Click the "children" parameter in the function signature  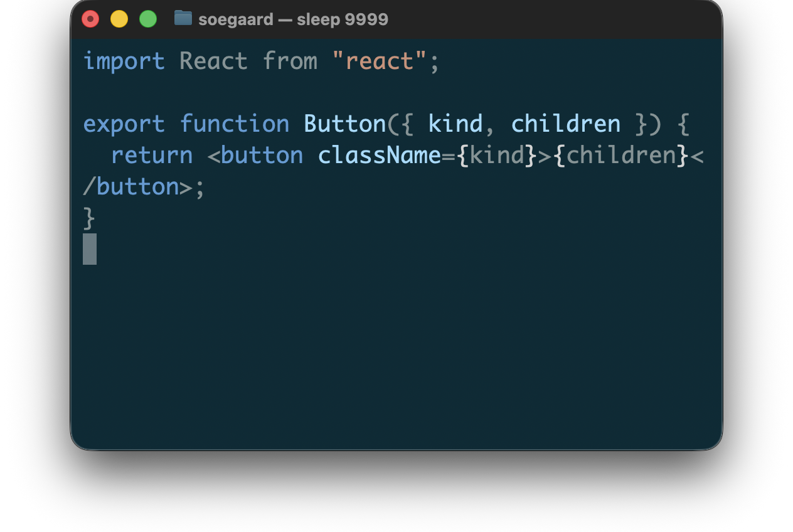click(x=566, y=124)
